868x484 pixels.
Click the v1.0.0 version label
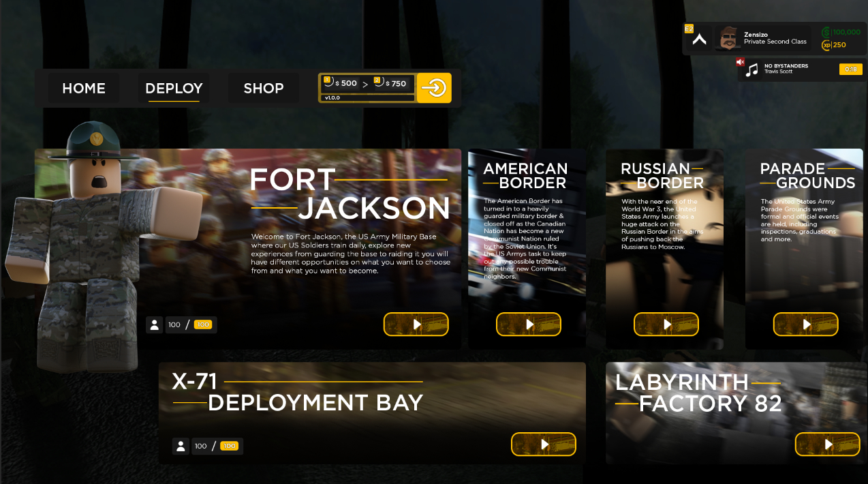332,98
